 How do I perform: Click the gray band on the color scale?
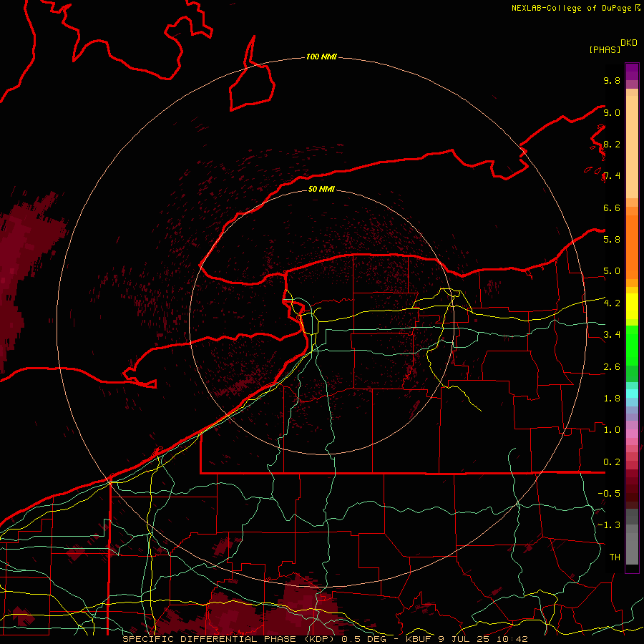[x=632, y=536]
